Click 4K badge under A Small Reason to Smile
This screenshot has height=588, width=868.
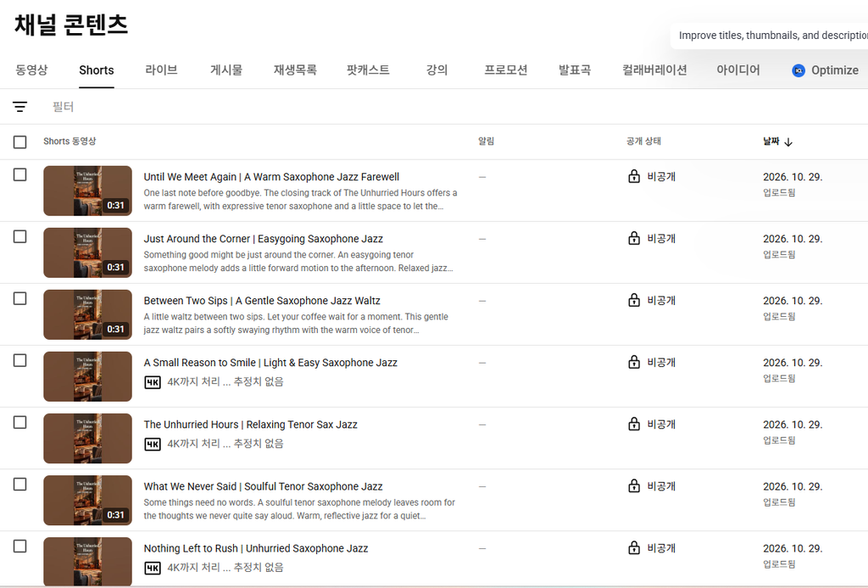point(153,382)
